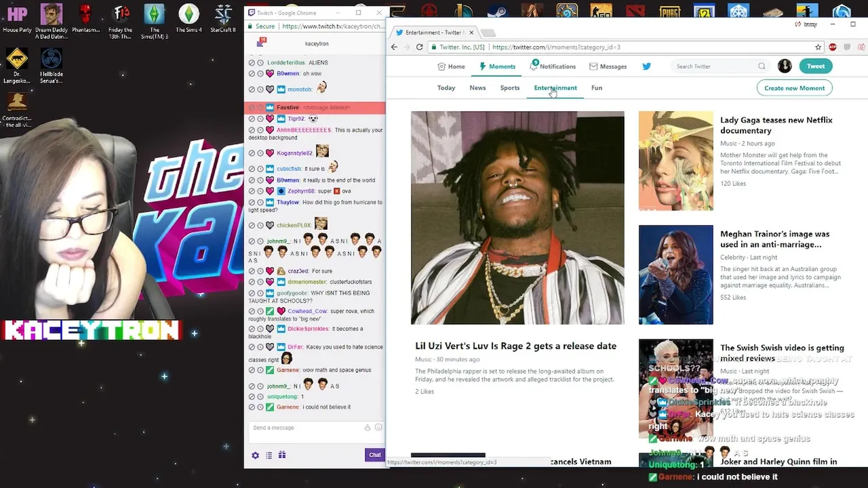Open Twitter Notifications
Screen dimensions: 868x488
click(x=553, y=66)
